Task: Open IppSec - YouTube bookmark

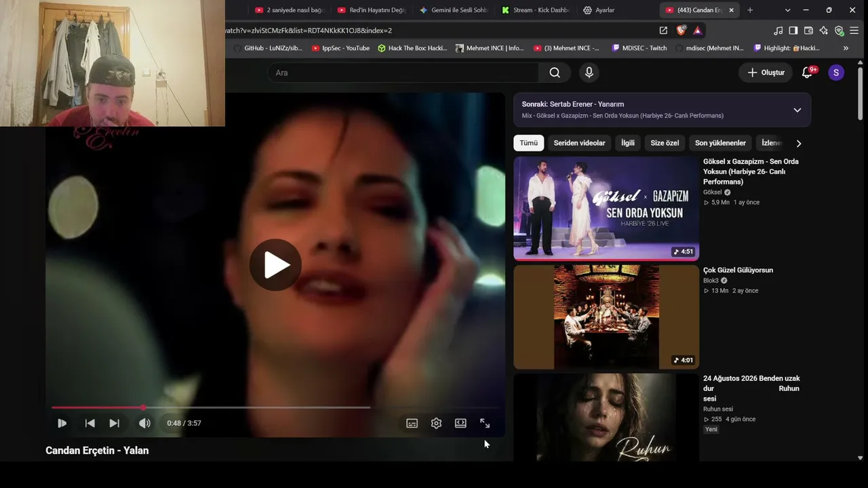Action: tap(340, 48)
